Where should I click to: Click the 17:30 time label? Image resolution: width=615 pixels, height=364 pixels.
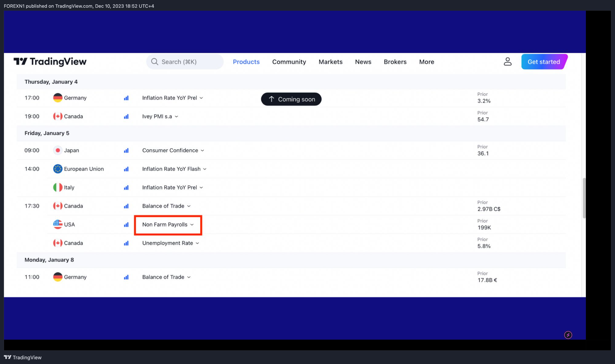coord(32,206)
